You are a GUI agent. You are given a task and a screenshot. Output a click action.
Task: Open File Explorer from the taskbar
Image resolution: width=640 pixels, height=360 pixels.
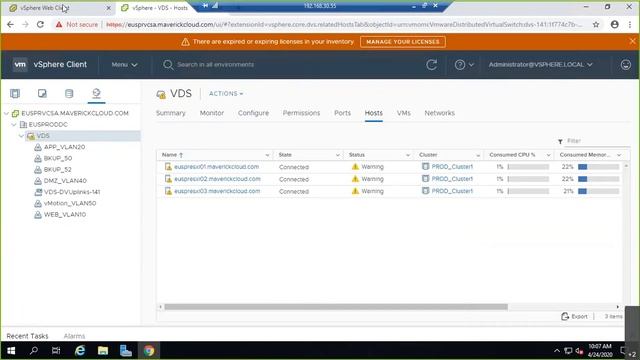point(103,351)
